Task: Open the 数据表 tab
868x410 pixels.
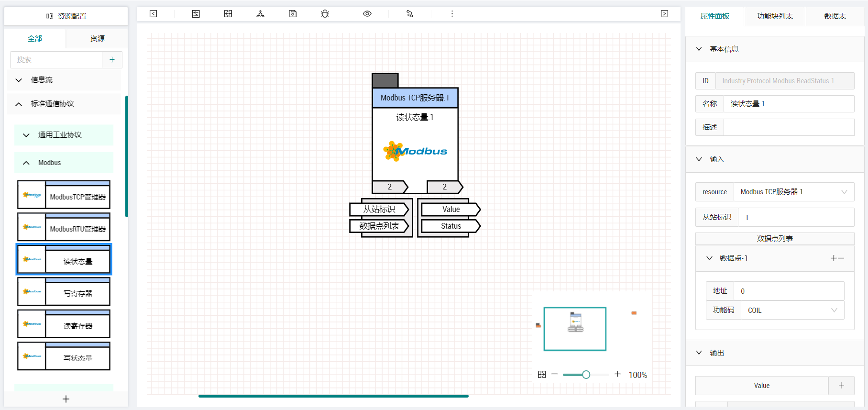Action: [x=835, y=16]
